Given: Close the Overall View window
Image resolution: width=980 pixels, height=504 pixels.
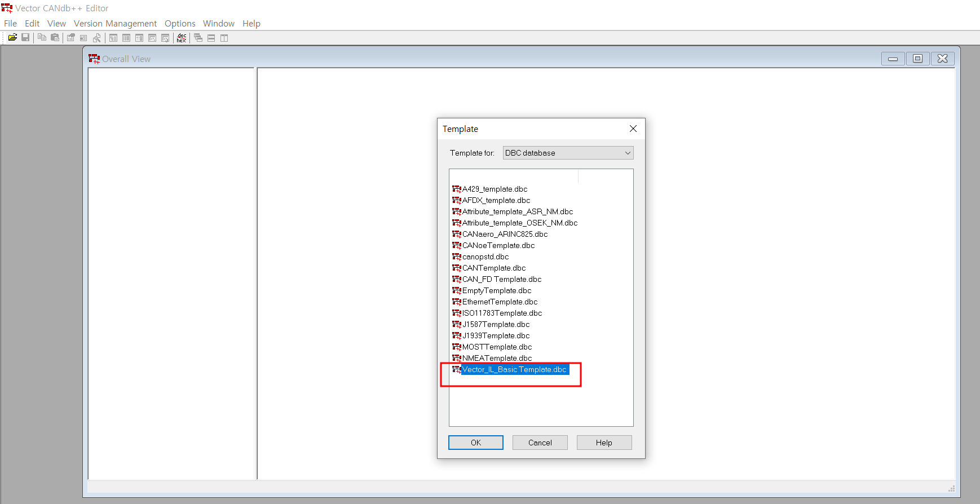Looking at the screenshot, I should (x=943, y=59).
